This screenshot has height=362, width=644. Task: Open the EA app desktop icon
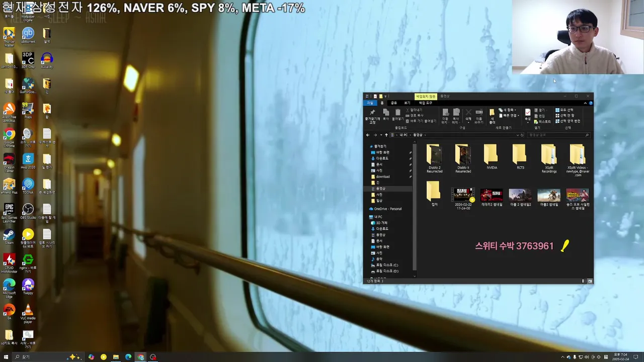coord(9,312)
